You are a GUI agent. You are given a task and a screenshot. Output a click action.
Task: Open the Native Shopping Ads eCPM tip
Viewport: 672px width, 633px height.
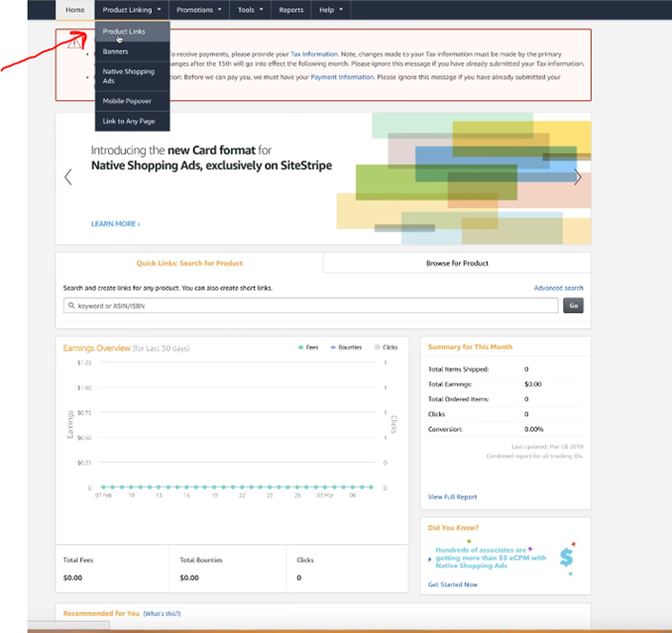491,558
